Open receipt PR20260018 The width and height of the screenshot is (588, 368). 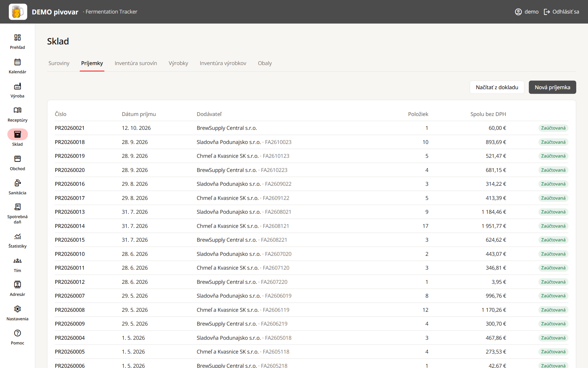pos(70,142)
